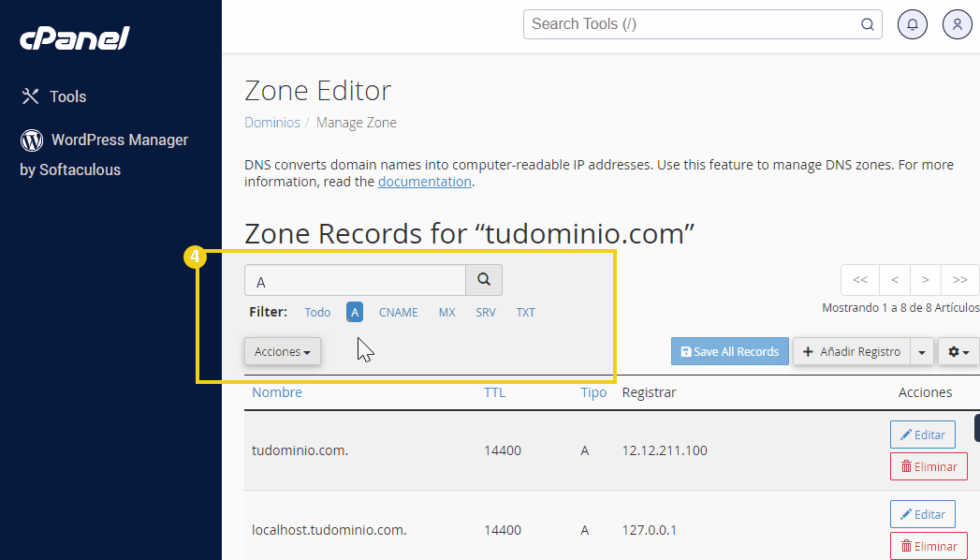Select the A record filter
This screenshot has width=980, height=560.
355,313
